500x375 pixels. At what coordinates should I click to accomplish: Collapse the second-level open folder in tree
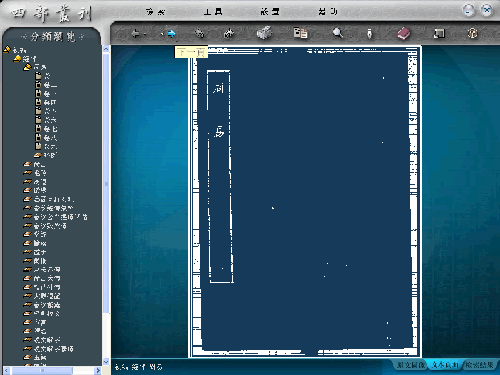click(x=17, y=59)
